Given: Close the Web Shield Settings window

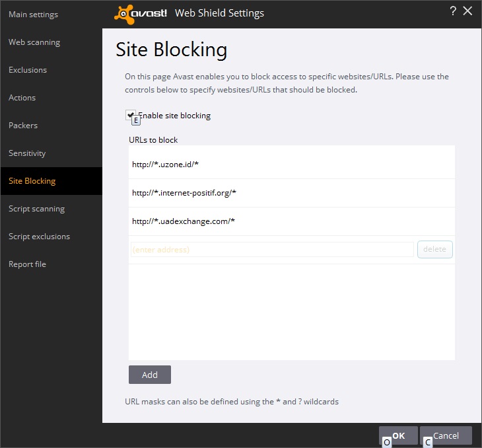Looking at the screenshot, I should pos(467,11).
